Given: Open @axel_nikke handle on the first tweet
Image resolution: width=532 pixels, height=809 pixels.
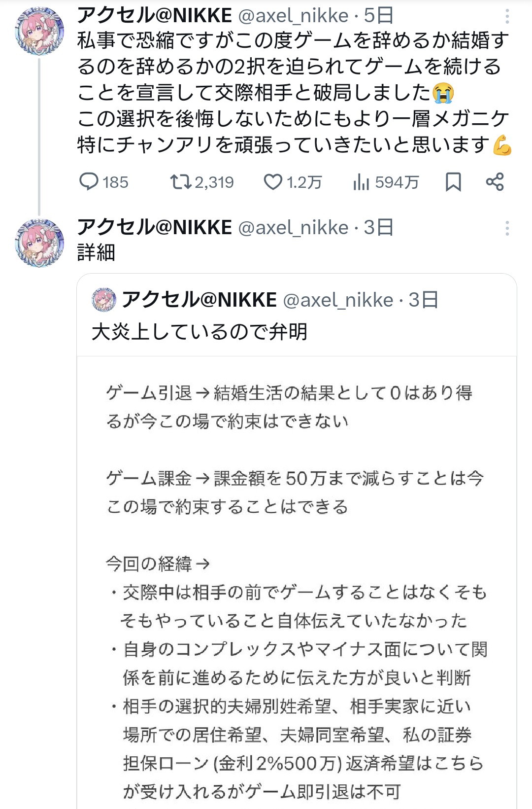Looking at the screenshot, I should [x=293, y=16].
